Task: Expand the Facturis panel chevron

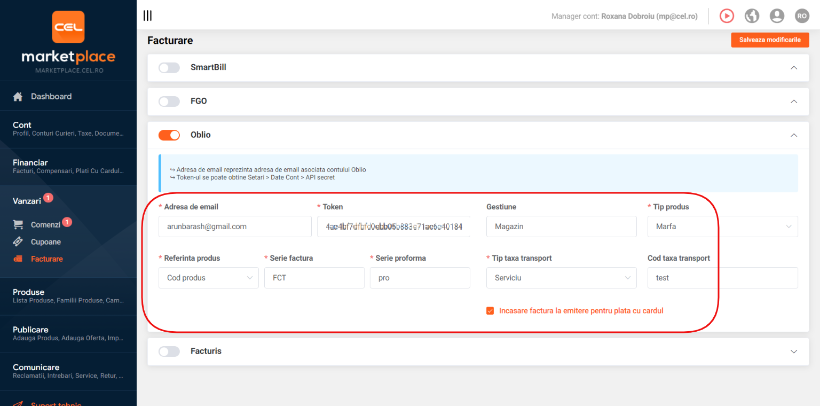Action: 793,352
